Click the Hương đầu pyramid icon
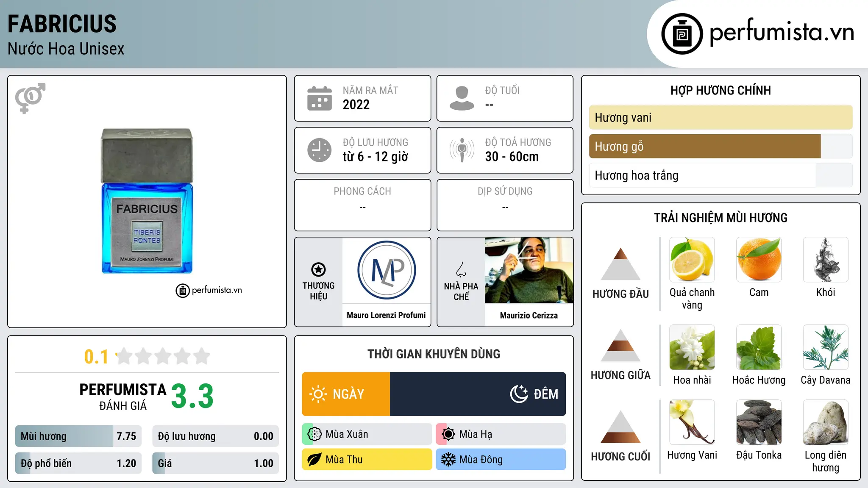 (x=620, y=264)
